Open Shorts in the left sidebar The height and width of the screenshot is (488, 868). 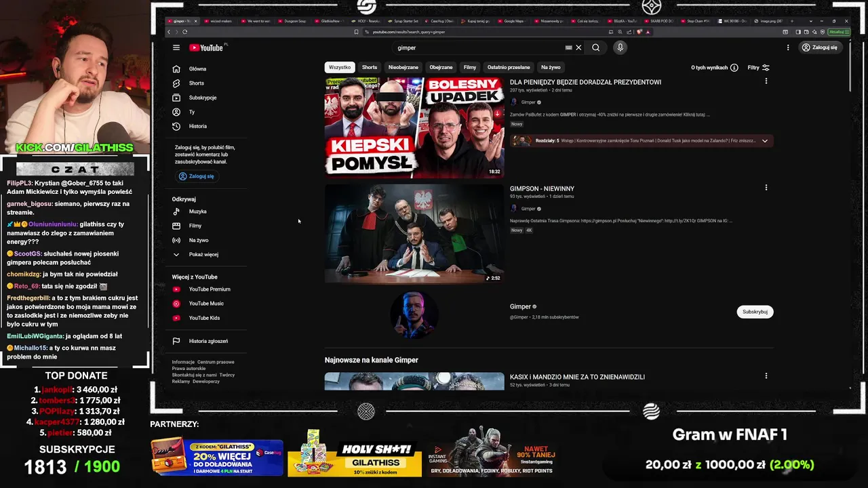[x=196, y=83]
